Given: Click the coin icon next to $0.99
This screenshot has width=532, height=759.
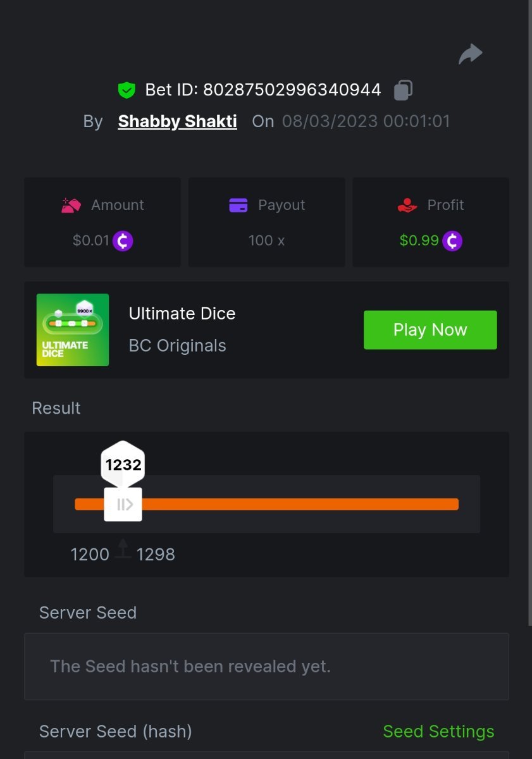Looking at the screenshot, I should pyautogui.click(x=452, y=240).
